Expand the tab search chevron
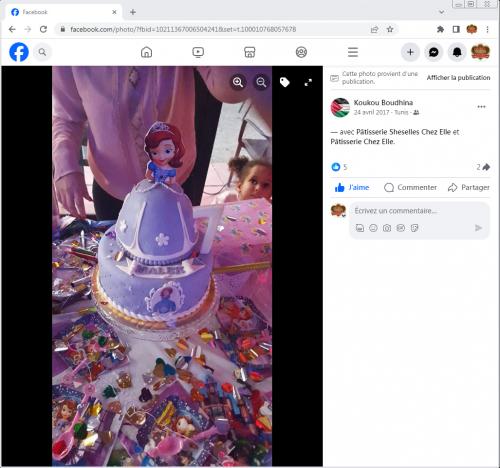 click(442, 12)
